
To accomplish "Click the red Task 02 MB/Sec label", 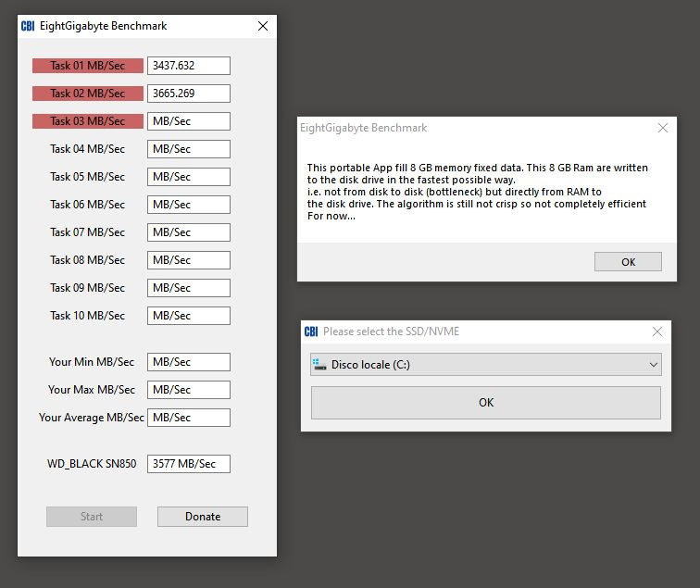I will coord(87,94).
